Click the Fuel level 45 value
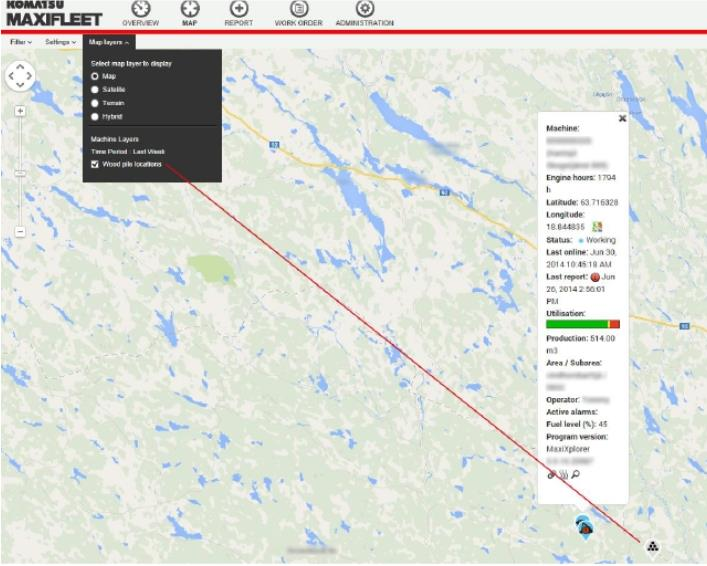Image resolution: width=707 pixels, height=566 pixels. pyautogui.click(x=603, y=424)
